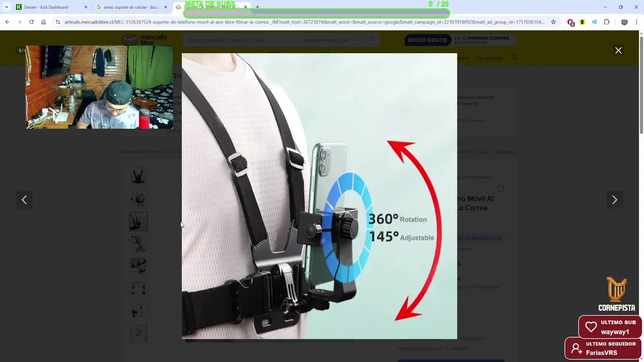
Task: Select the seventh product thumbnail
Action: 138,310
